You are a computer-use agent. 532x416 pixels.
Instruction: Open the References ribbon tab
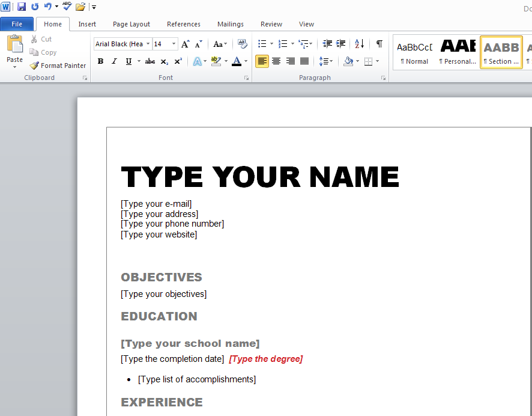tap(184, 24)
